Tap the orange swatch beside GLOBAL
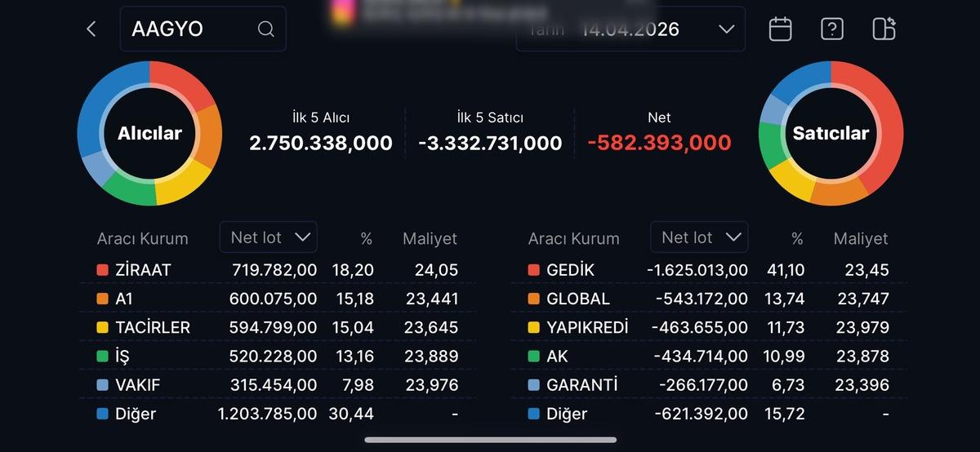This screenshot has height=452, width=980. pos(533,299)
